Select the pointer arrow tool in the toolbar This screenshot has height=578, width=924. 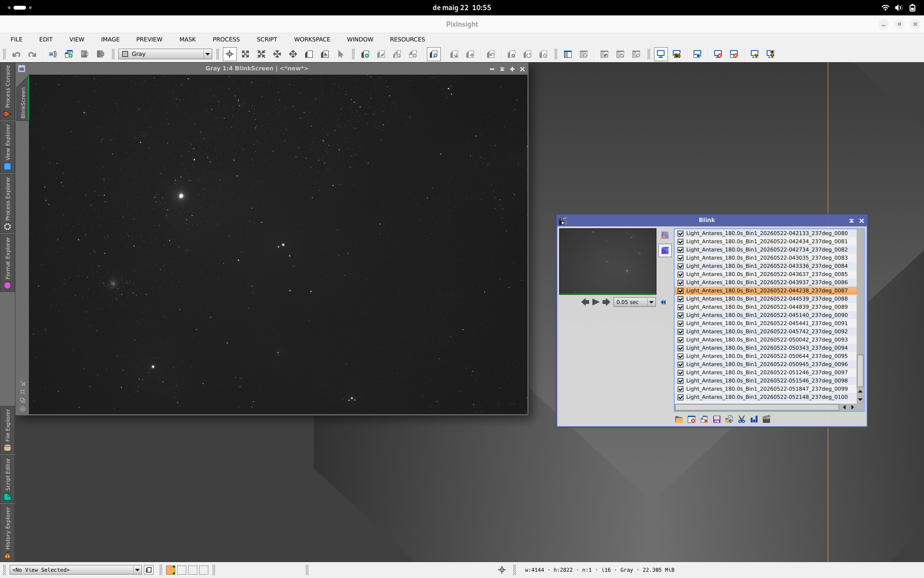tap(341, 54)
